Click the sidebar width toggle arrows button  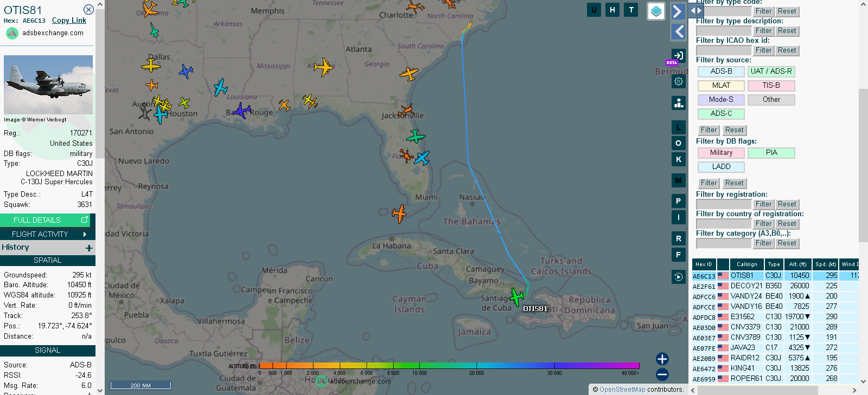(696, 10)
